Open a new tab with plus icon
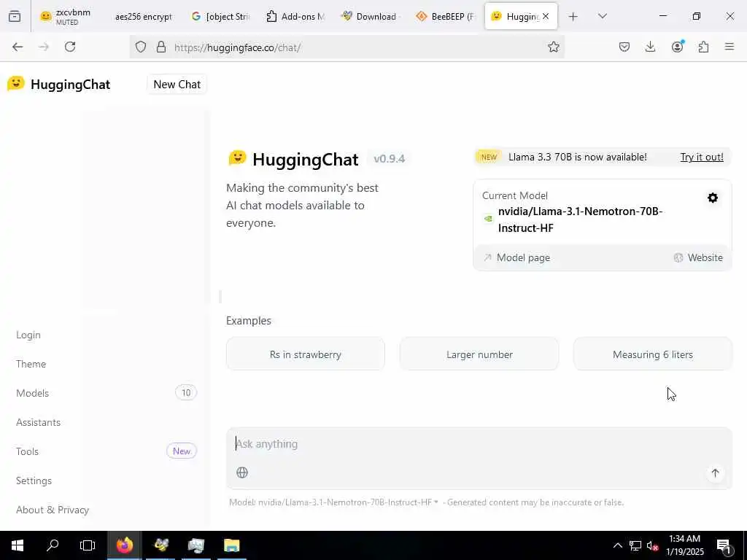The height and width of the screenshot is (560, 747). click(x=573, y=17)
